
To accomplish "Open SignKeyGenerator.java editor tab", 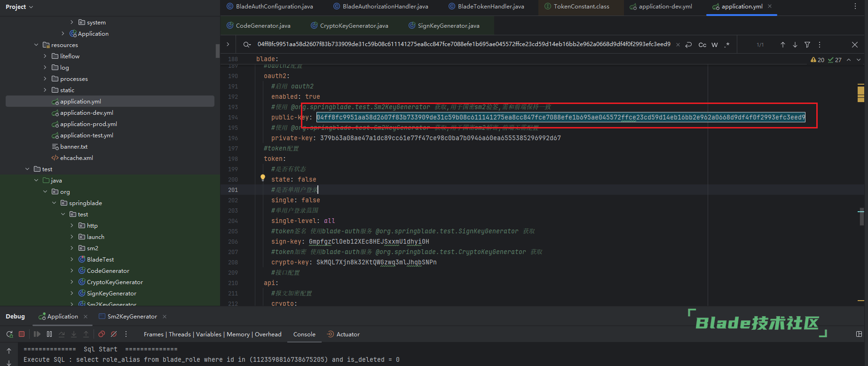I will [444, 25].
